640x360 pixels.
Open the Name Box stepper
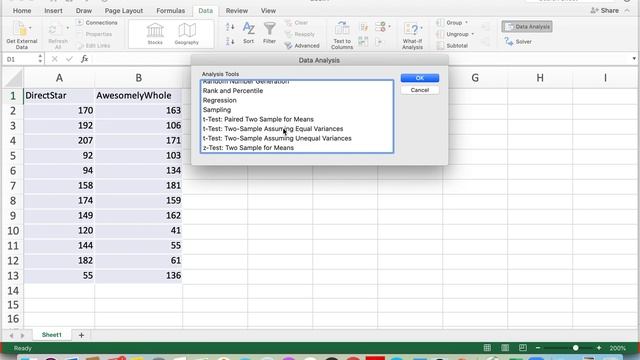click(40, 59)
